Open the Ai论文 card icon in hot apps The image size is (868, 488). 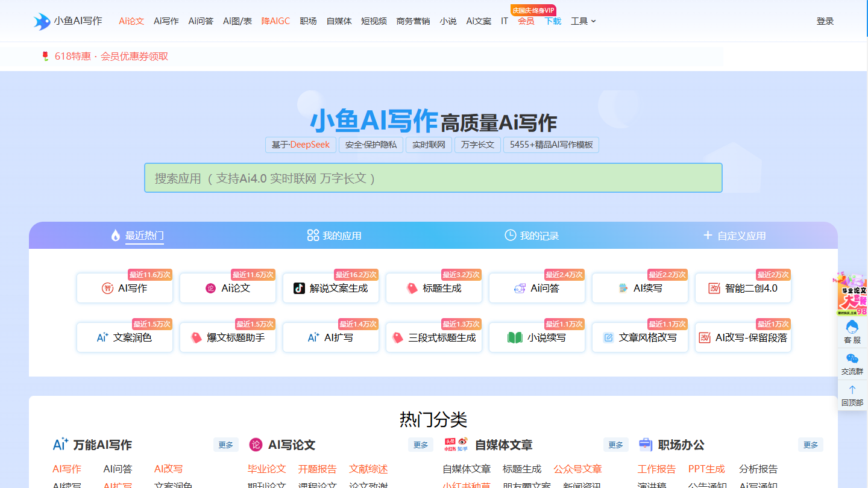pos(210,289)
